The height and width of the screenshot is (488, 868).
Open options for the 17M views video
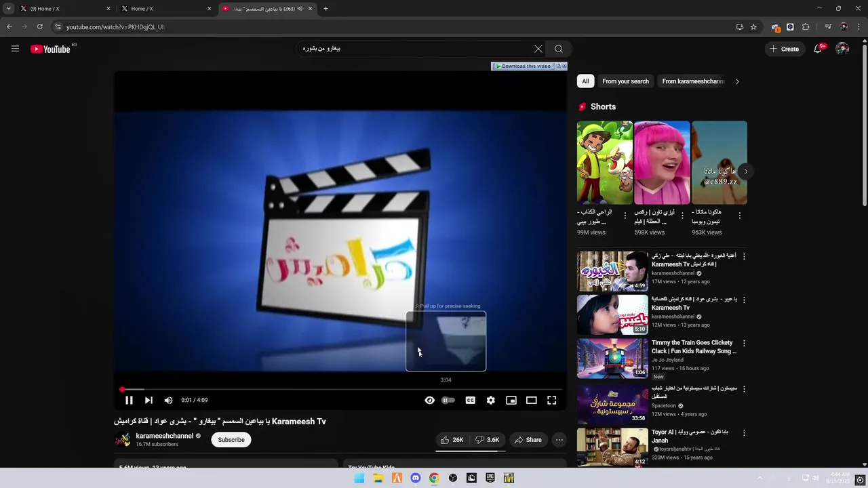coord(744,257)
